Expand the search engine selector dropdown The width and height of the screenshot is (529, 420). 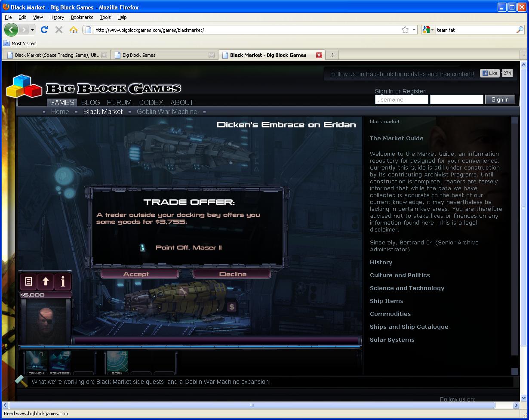click(428, 30)
